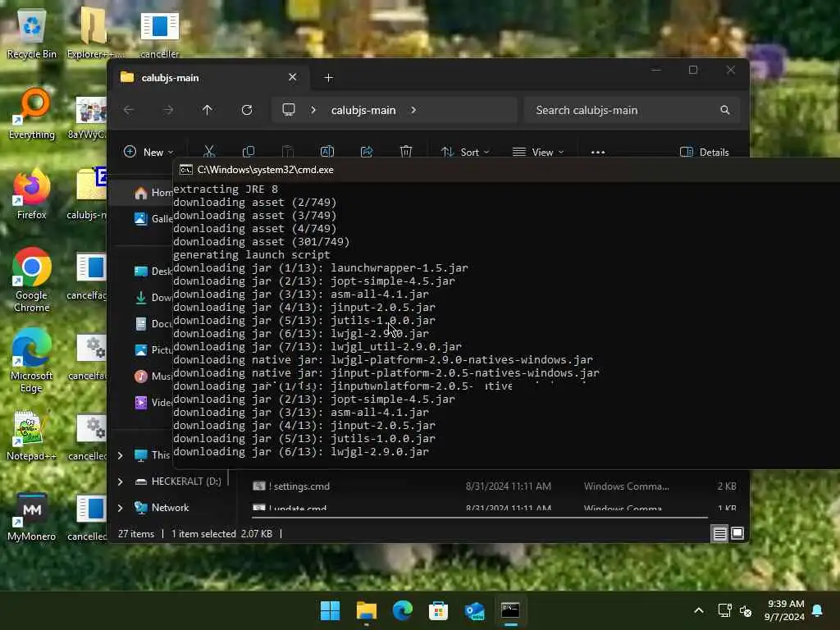Click the Delete trash icon in Explorer toolbar
Screen dimensions: 840x630
(406, 152)
